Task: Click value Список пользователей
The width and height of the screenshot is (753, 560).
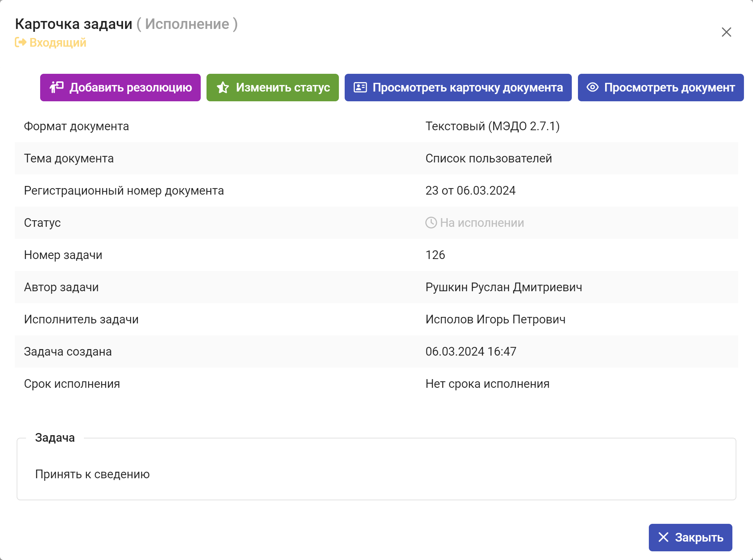Action: (x=488, y=158)
